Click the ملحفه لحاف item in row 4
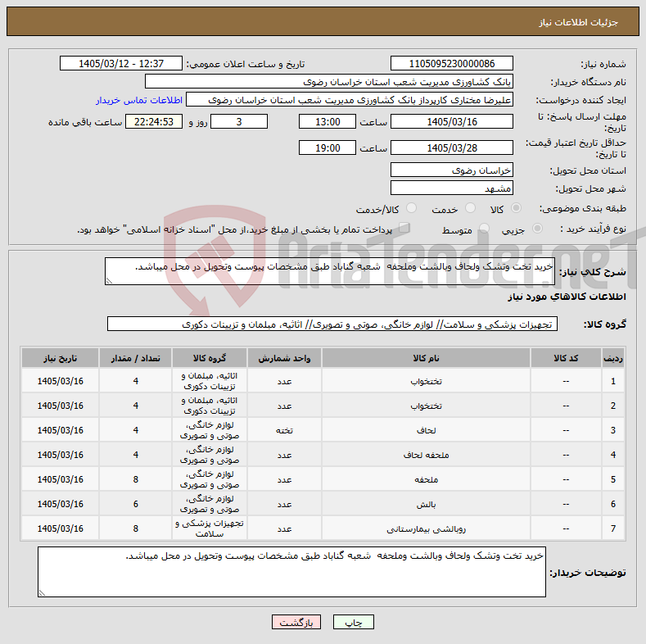Image resolution: width=646 pixels, height=644 pixels. tap(426, 456)
